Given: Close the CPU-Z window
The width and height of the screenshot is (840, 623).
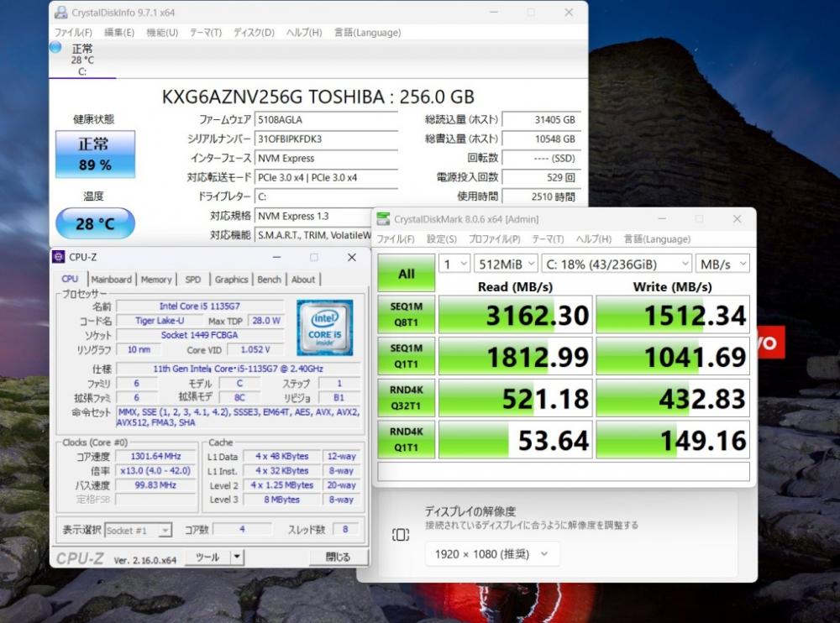Looking at the screenshot, I should pyautogui.click(x=351, y=258).
